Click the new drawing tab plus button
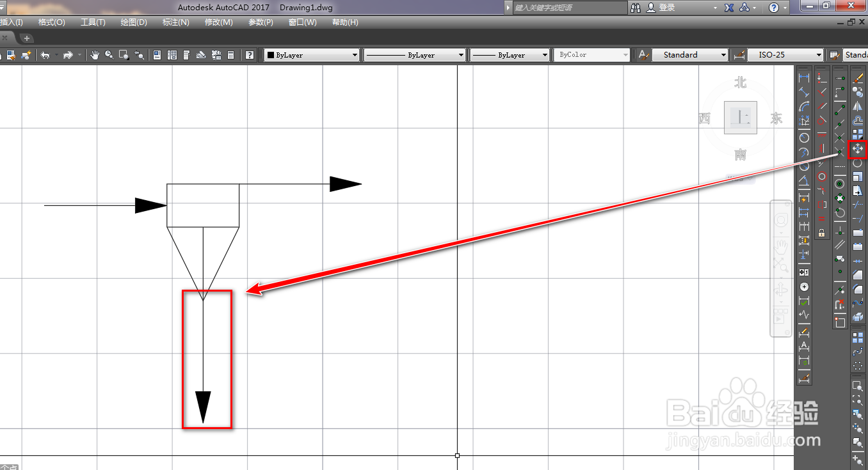 [x=27, y=38]
